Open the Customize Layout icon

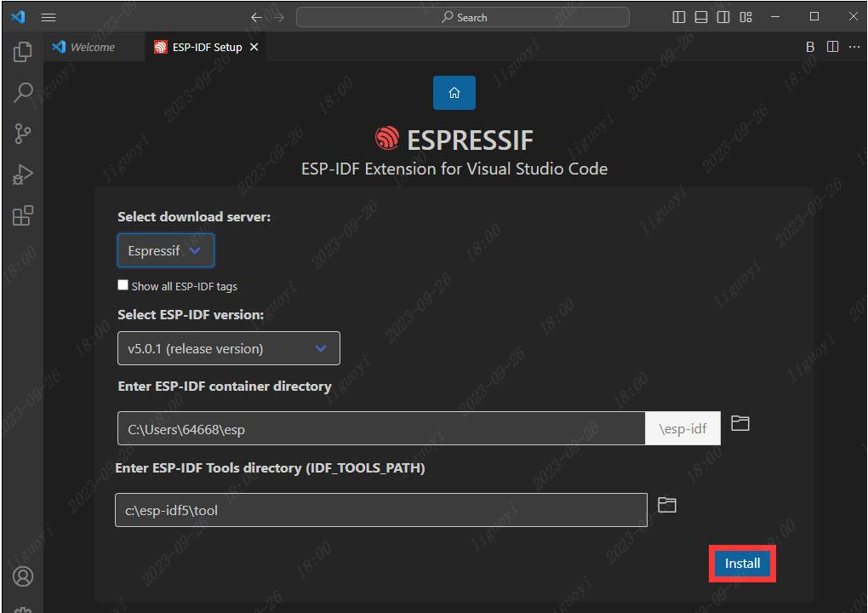pyautogui.click(x=745, y=17)
